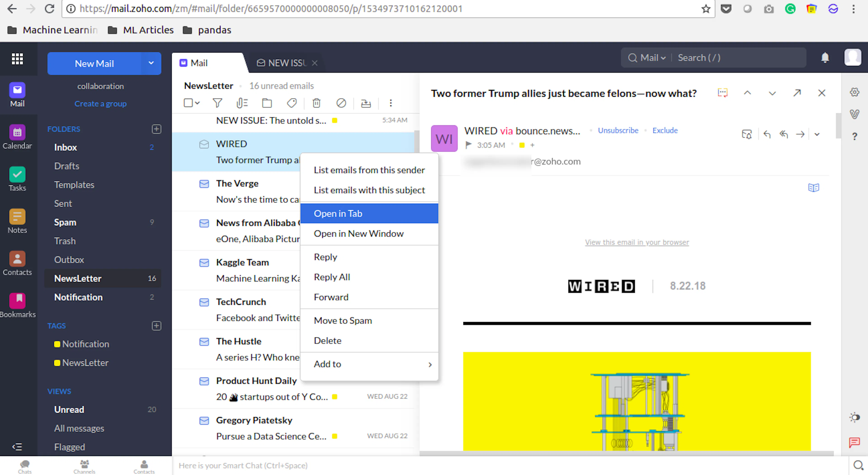Open Bookmarks app in sidebar
868x475 pixels.
tap(17, 305)
